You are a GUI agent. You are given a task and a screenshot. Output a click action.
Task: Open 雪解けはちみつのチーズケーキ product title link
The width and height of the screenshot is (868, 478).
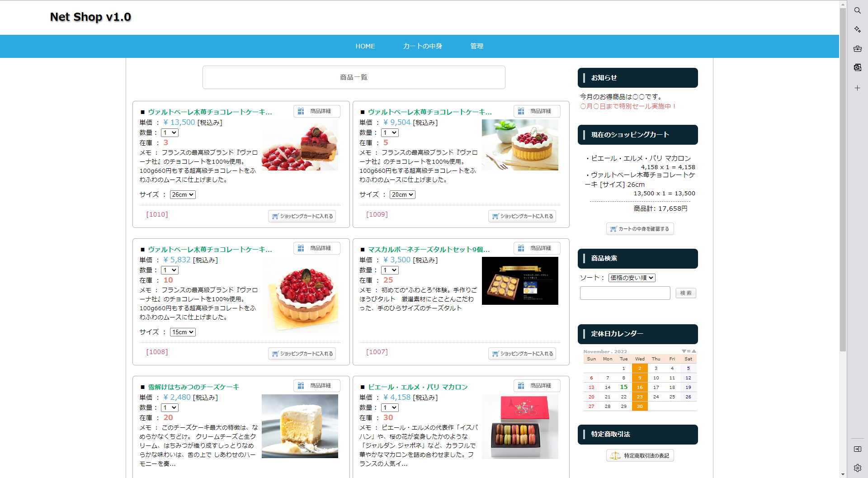(x=193, y=387)
